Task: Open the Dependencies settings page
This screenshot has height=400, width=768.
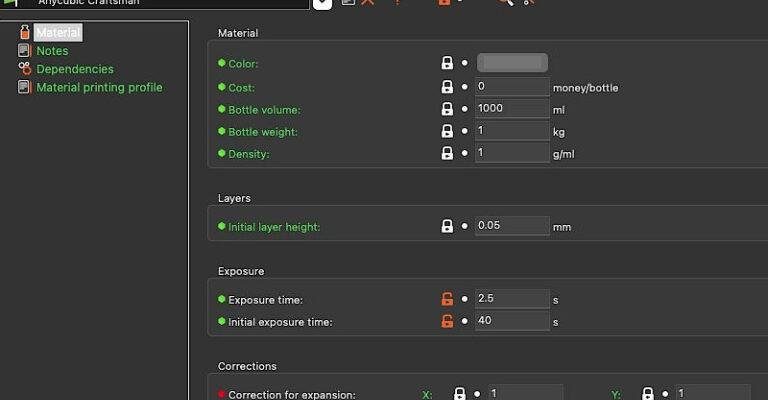Action: (x=75, y=69)
